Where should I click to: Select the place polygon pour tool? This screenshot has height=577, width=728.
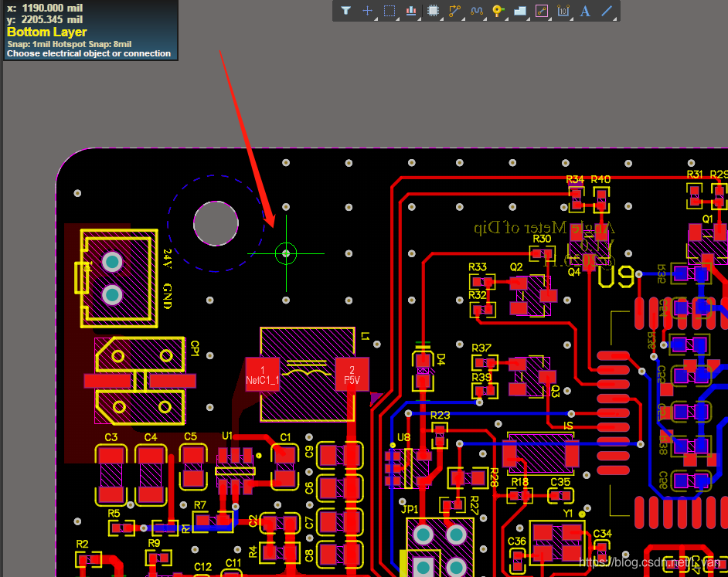(x=520, y=11)
